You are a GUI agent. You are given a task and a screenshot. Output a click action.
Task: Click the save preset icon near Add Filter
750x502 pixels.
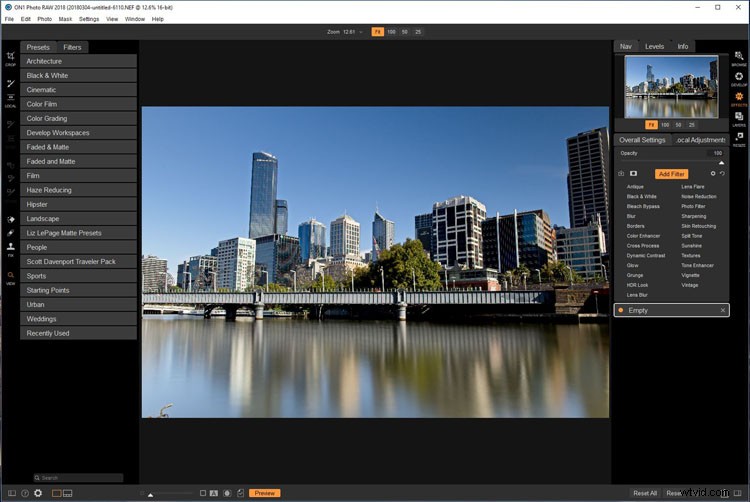tap(621, 174)
